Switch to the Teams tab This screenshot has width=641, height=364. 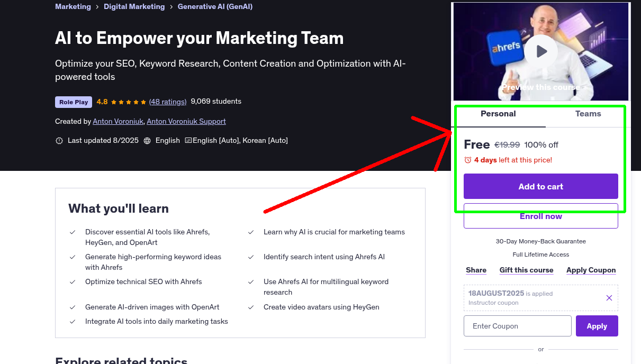(x=588, y=114)
